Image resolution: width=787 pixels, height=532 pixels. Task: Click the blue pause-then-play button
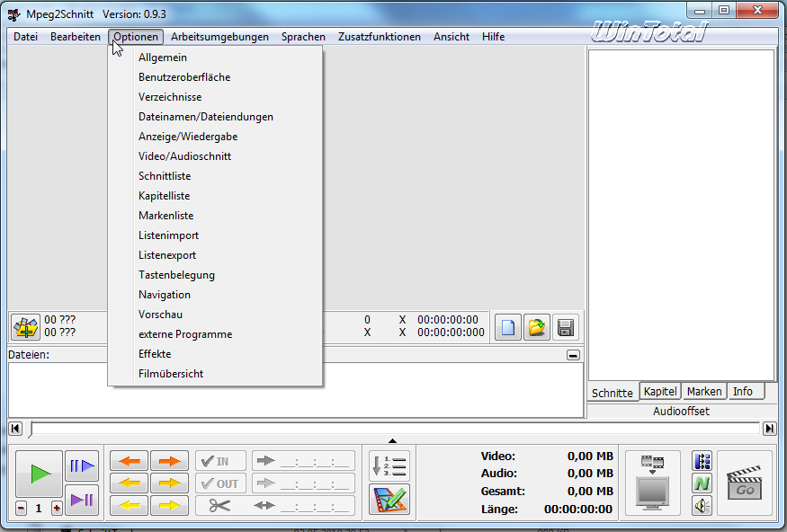82,465
